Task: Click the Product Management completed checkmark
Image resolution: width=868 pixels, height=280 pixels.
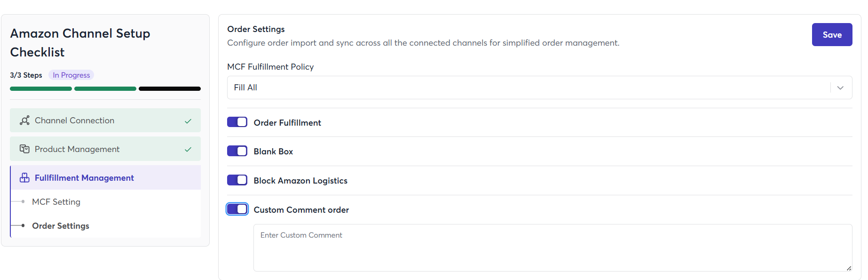Action: click(188, 150)
